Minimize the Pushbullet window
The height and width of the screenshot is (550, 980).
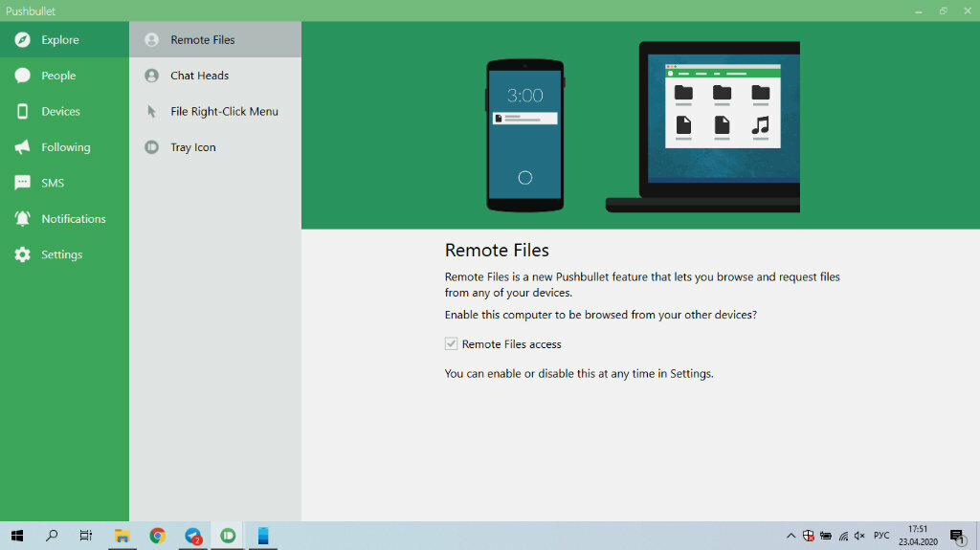pos(918,11)
